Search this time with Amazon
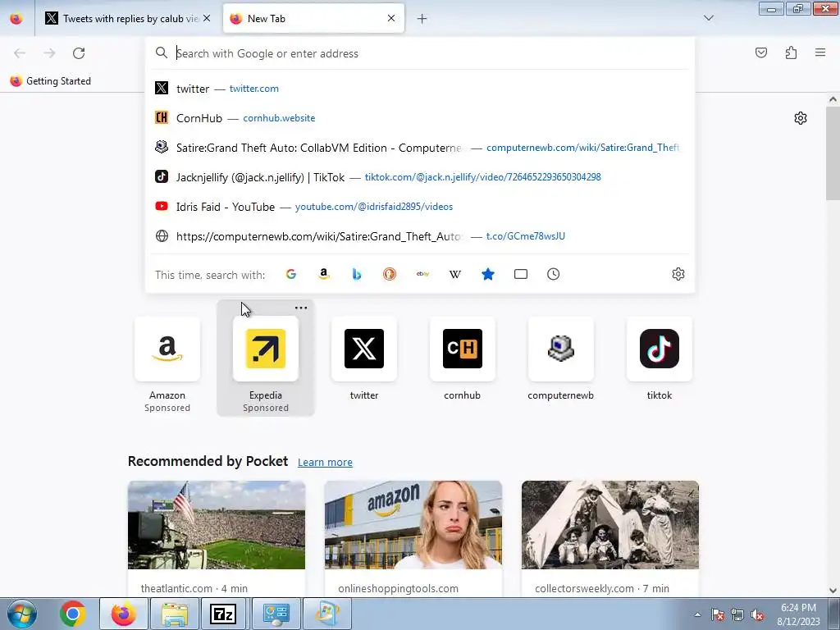 point(323,274)
